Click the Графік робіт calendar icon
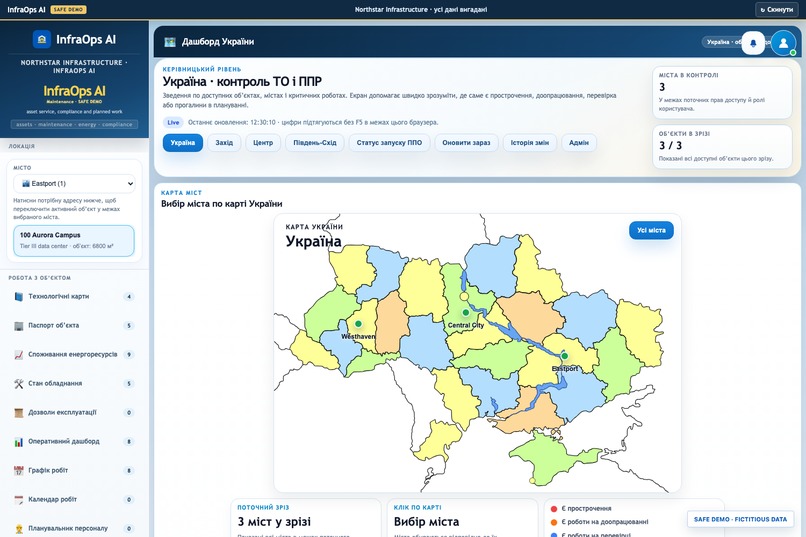The width and height of the screenshot is (806, 537). click(x=19, y=470)
